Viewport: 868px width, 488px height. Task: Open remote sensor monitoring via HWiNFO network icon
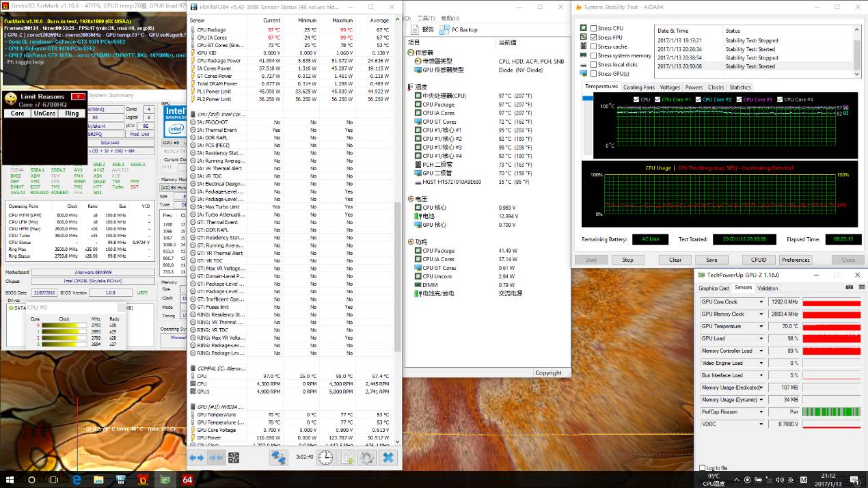click(279, 458)
